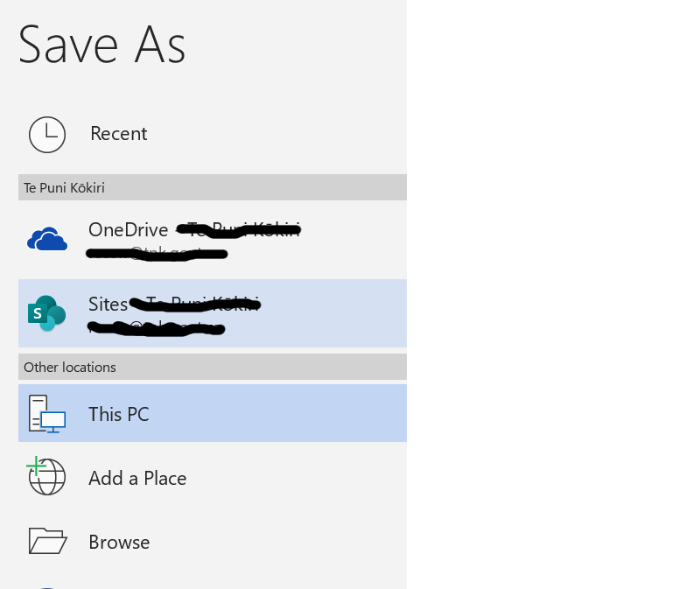Click the redacted email under OneDrive
The width and height of the screenshot is (700, 589).
(x=157, y=254)
